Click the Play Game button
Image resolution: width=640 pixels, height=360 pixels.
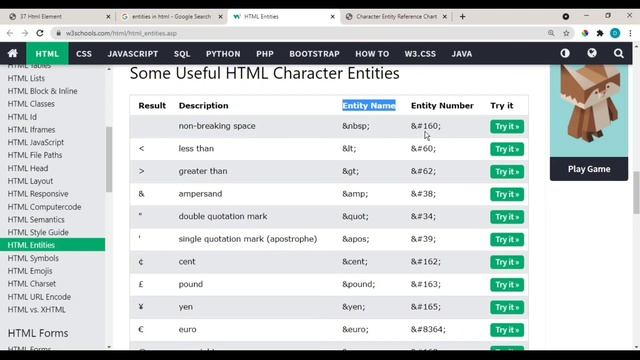coord(589,169)
